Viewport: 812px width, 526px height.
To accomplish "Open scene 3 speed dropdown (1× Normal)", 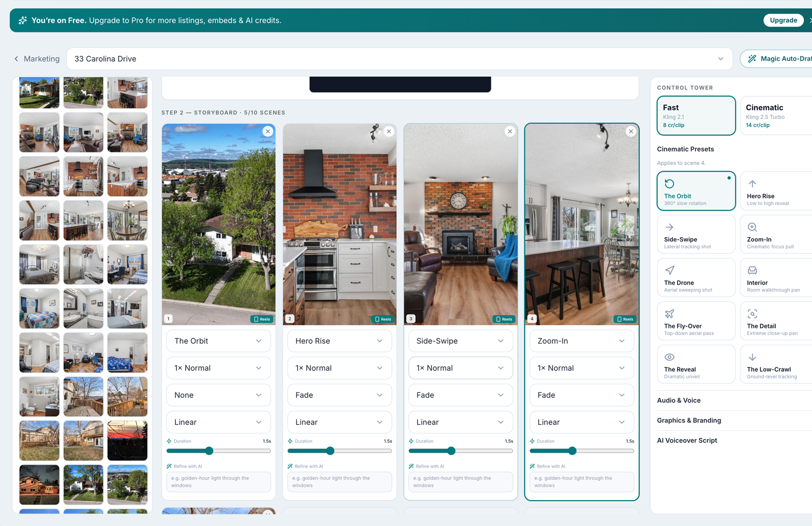I will tap(461, 368).
